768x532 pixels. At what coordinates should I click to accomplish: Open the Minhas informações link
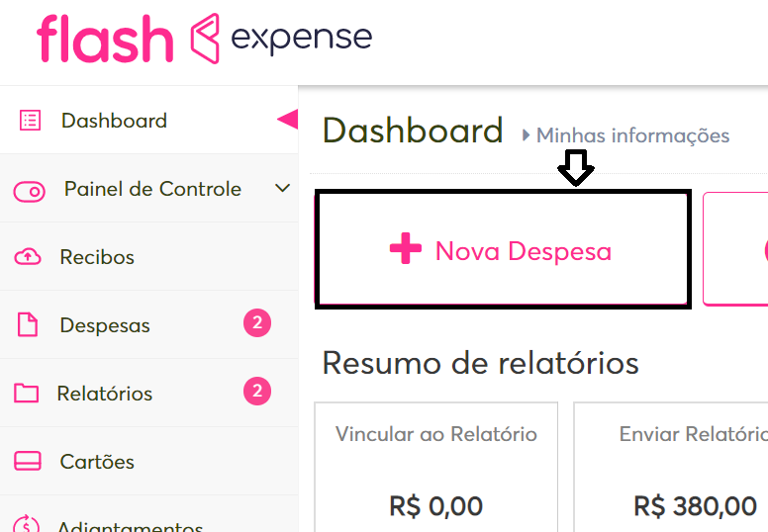click(x=632, y=135)
